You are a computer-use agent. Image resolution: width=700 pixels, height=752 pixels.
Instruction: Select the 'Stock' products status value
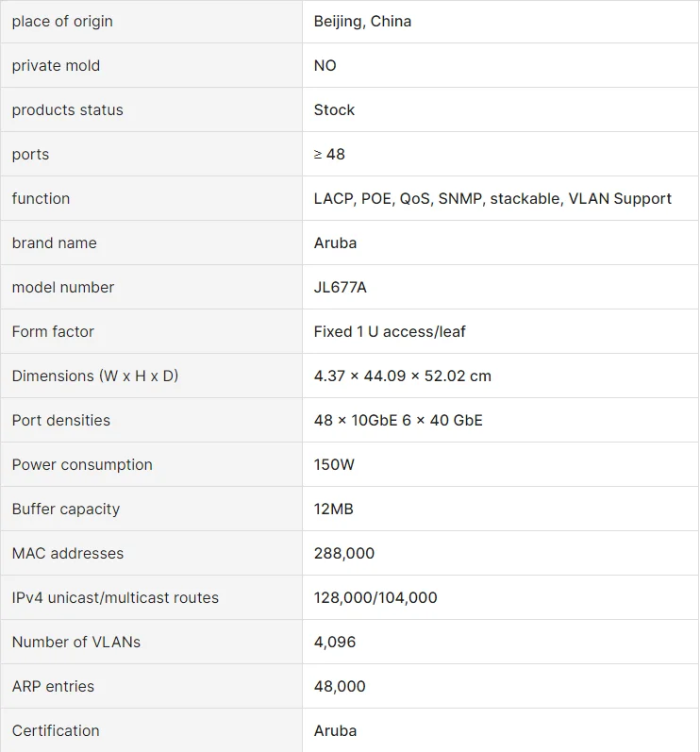334,109
